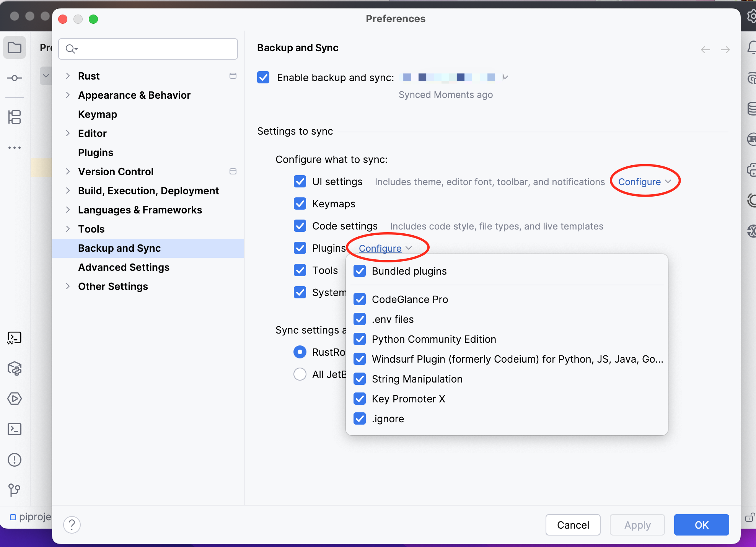
Task: Expand the Languages & Frameworks node
Action: (x=68, y=210)
